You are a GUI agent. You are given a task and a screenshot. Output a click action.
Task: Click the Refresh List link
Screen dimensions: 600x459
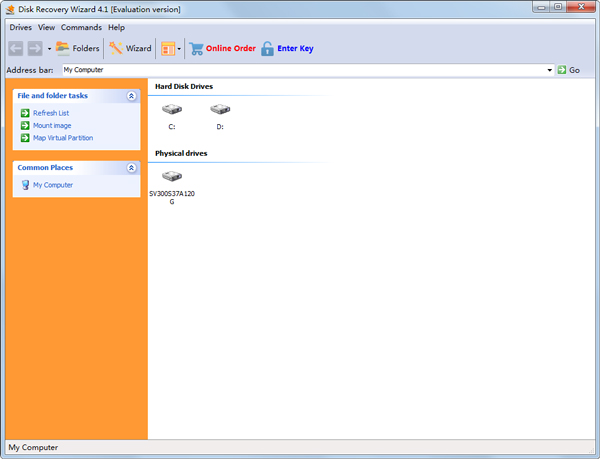51,113
